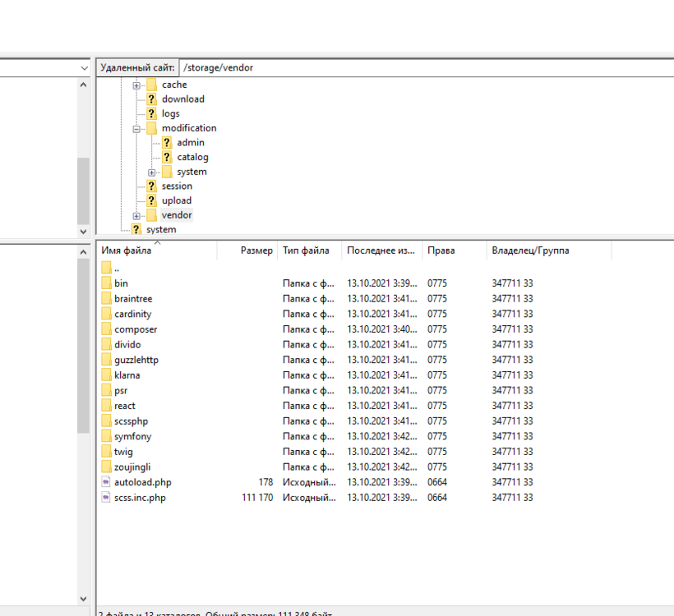Expand the vendor folder tree node
Image resolution: width=674 pixels, height=616 pixels.
click(137, 214)
